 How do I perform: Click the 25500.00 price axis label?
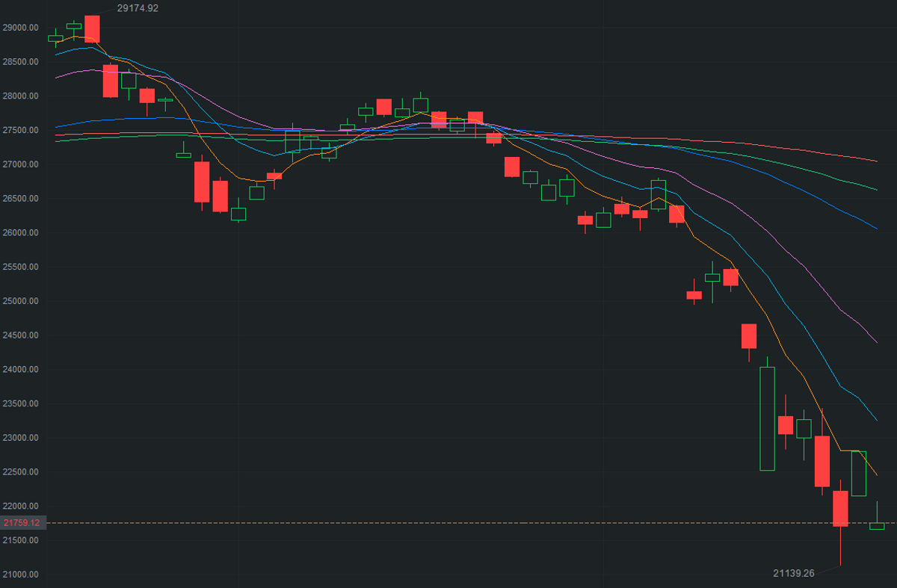tap(21, 267)
